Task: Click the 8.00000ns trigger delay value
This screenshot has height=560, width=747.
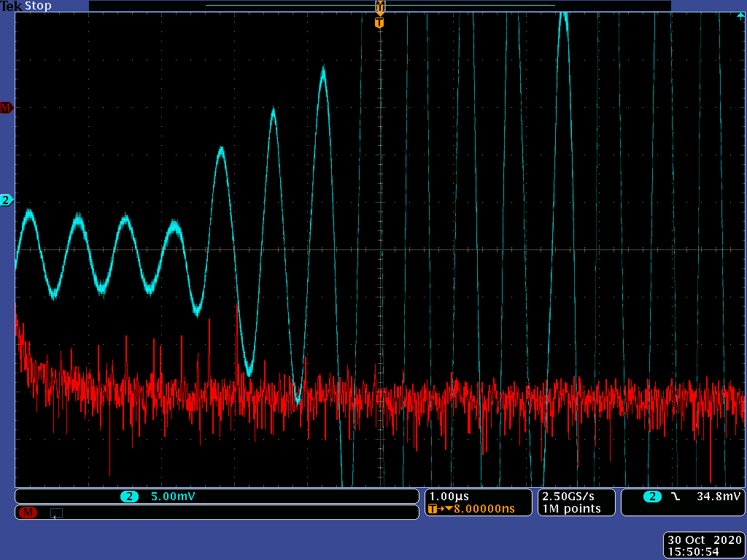Action: [x=484, y=509]
